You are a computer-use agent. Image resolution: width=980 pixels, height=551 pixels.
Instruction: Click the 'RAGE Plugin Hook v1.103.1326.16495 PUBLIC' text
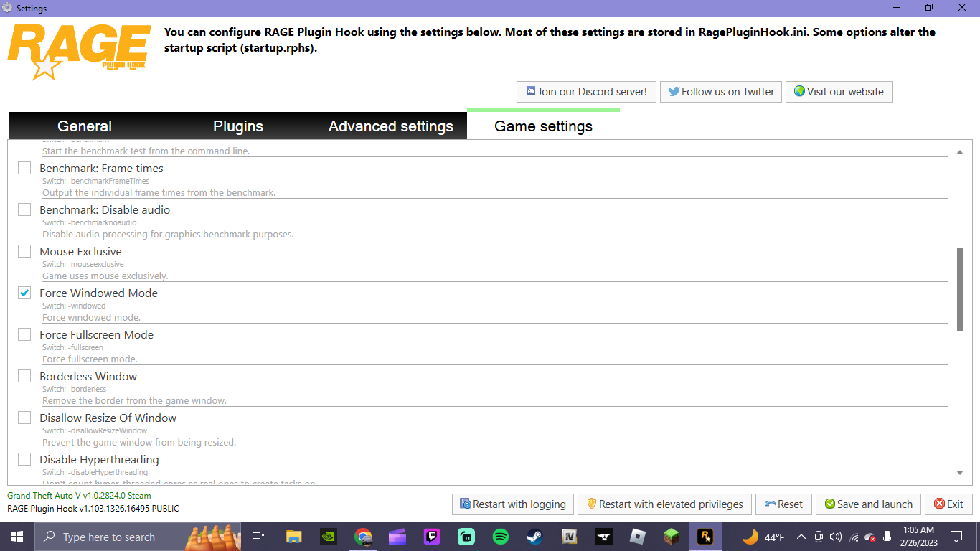[x=93, y=509]
